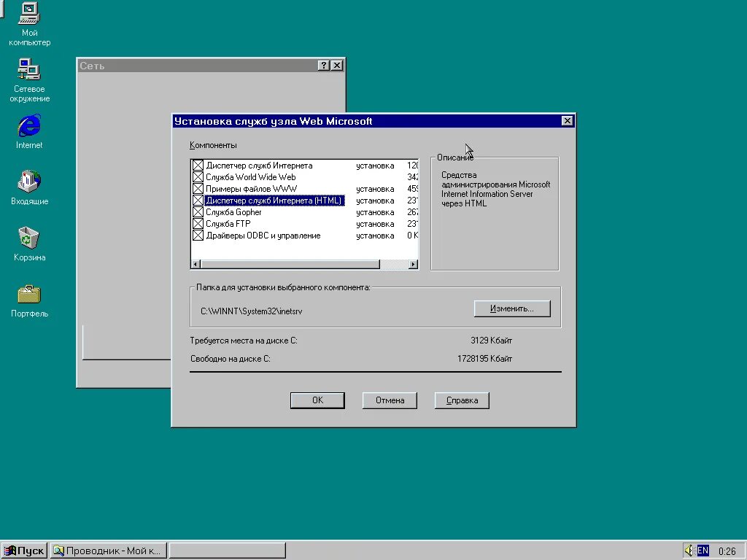Open the Пуск start menu

pos(24,551)
